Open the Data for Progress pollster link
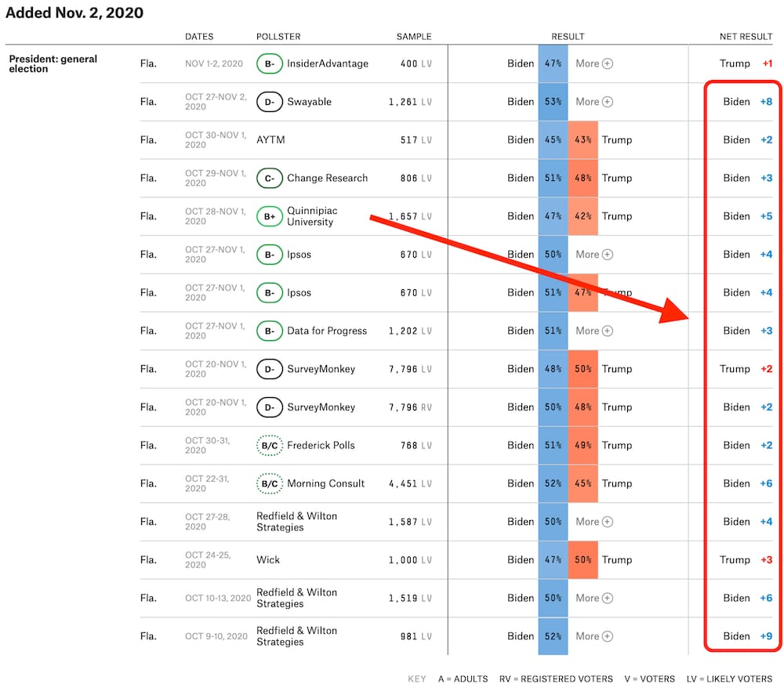784x691 pixels. click(327, 331)
